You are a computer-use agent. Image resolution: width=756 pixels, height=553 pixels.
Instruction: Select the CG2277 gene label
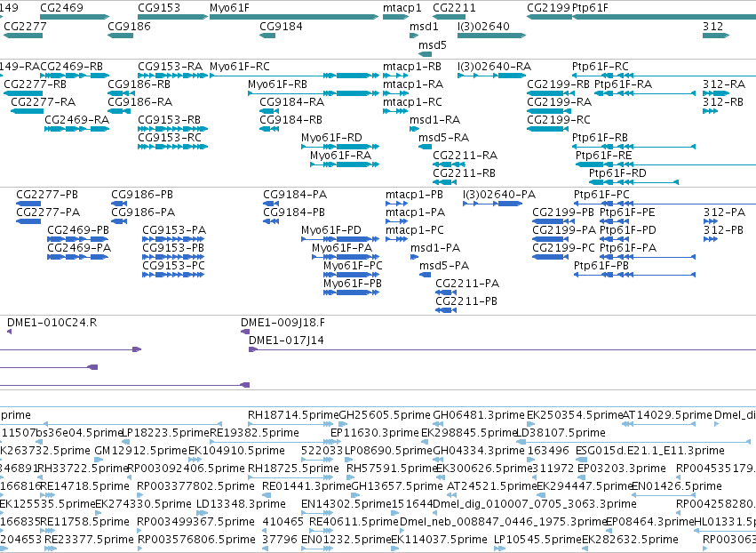pyautogui.click(x=25, y=26)
